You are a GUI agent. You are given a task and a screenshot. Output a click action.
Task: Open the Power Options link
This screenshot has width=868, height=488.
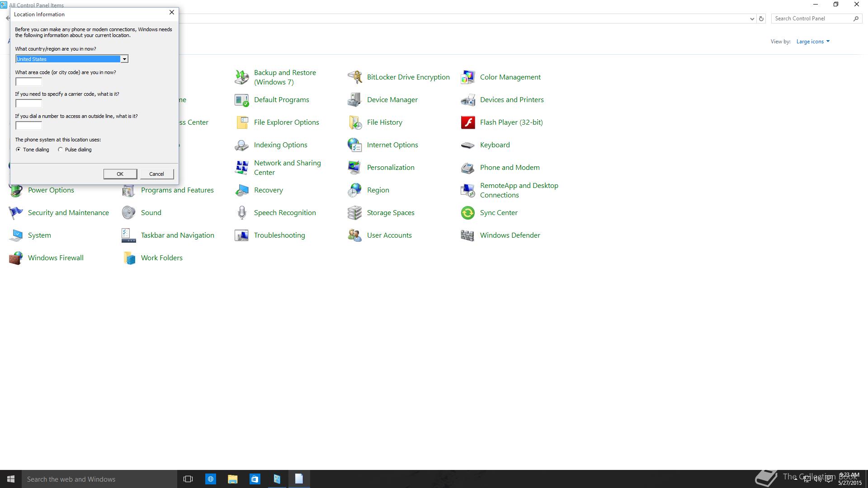[51, 190]
